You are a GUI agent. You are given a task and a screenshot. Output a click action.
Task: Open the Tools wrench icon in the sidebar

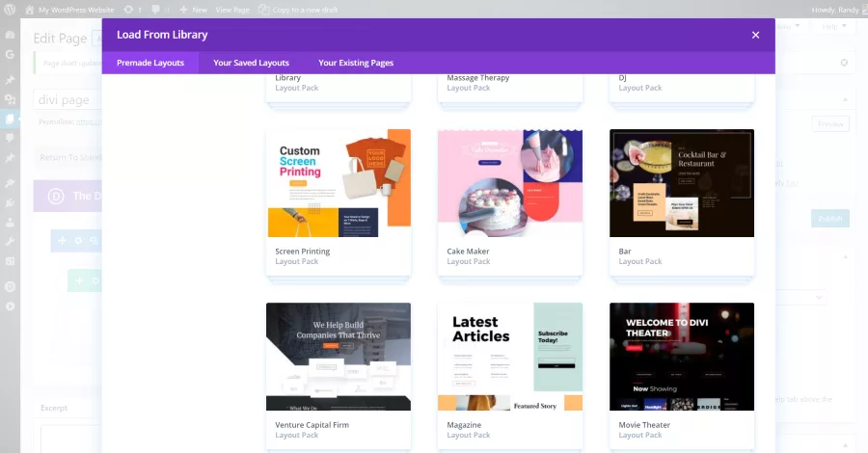point(10,242)
